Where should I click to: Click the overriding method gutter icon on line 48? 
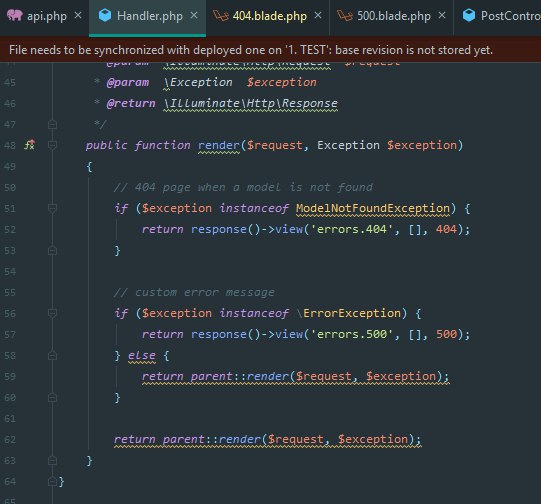pyautogui.click(x=30, y=145)
